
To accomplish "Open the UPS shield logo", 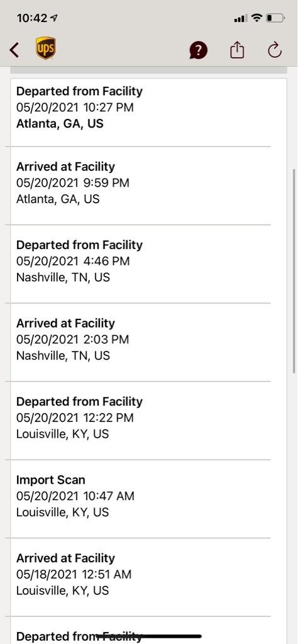I will point(45,48).
